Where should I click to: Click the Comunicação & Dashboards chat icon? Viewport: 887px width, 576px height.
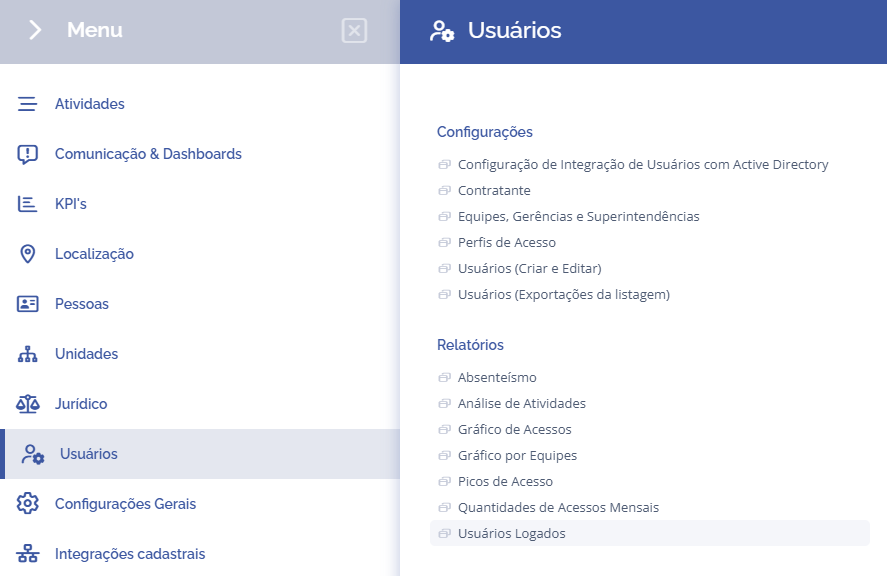27,154
